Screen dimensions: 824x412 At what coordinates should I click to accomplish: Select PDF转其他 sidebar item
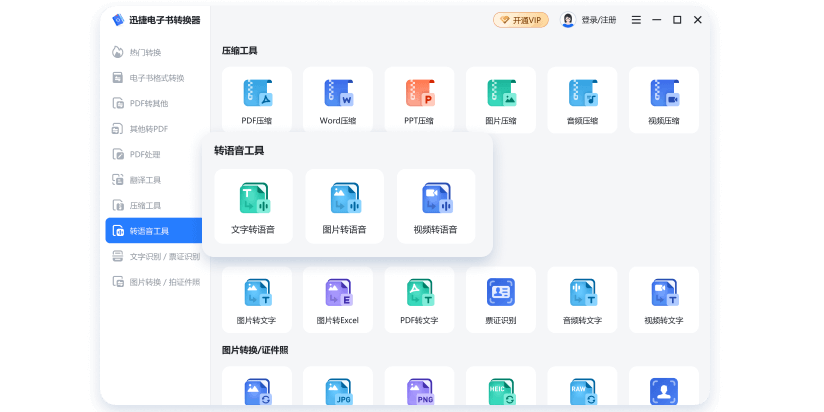149,103
